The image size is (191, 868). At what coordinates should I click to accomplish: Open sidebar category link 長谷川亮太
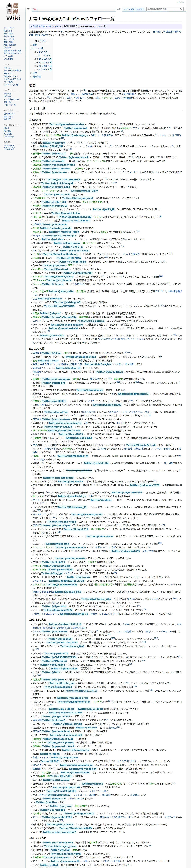pos(8,117)
